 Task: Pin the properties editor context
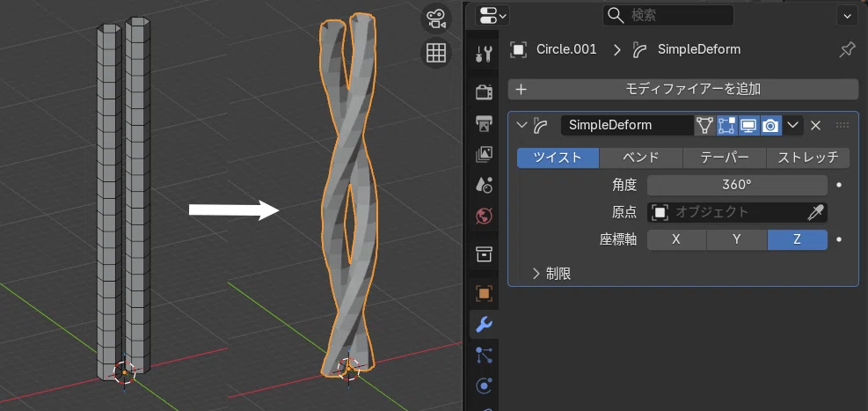tap(846, 50)
